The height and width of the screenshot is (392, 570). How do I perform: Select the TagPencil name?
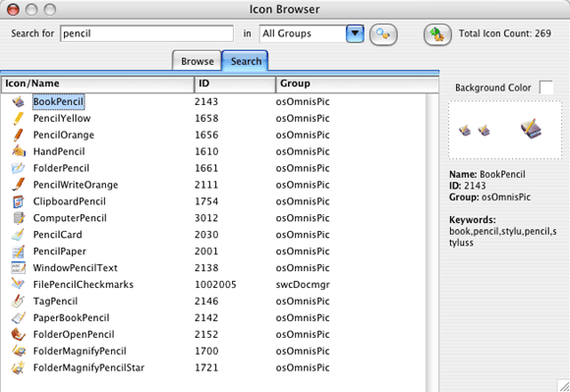click(55, 302)
